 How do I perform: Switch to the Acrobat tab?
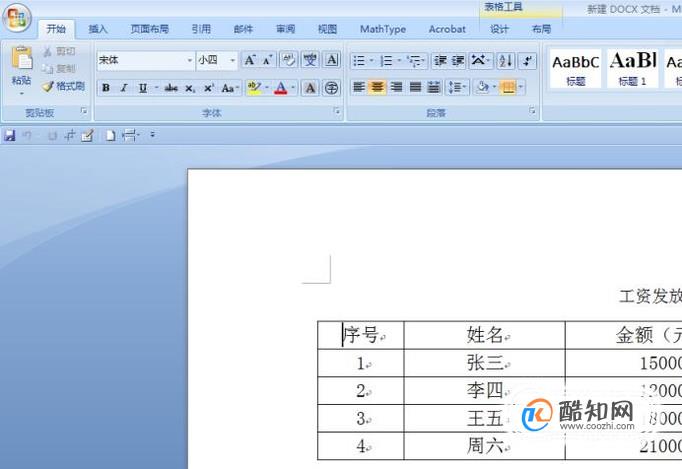[x=447, y=29]
